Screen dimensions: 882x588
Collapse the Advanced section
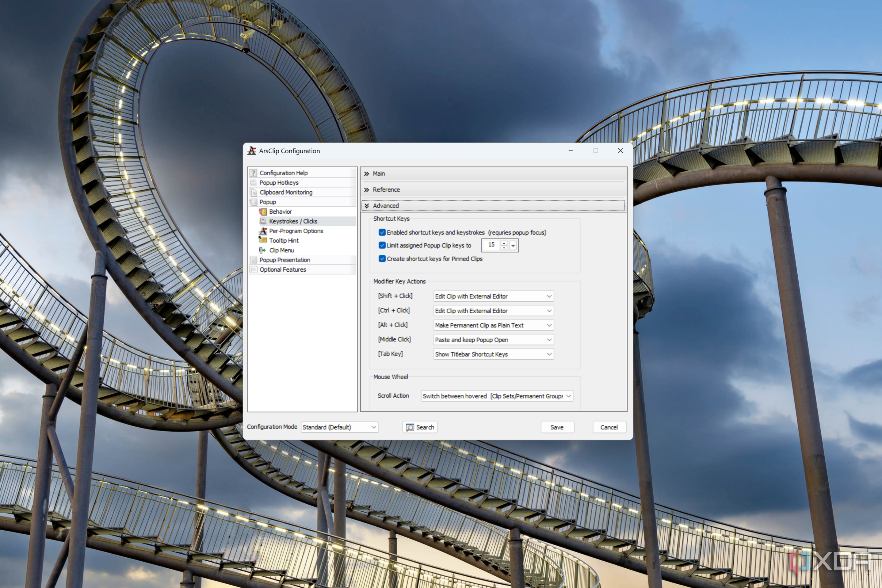click(494, 206)
